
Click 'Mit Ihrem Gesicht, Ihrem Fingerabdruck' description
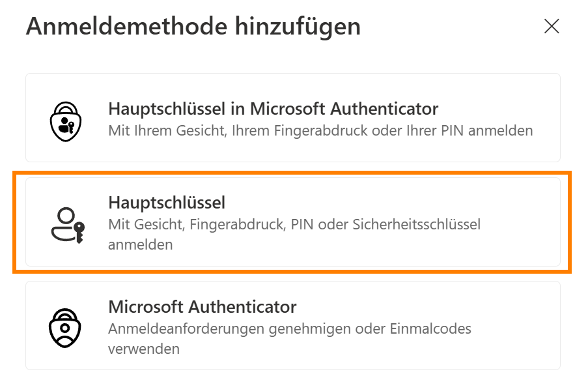pyautogui.click(x=320, y=130)
